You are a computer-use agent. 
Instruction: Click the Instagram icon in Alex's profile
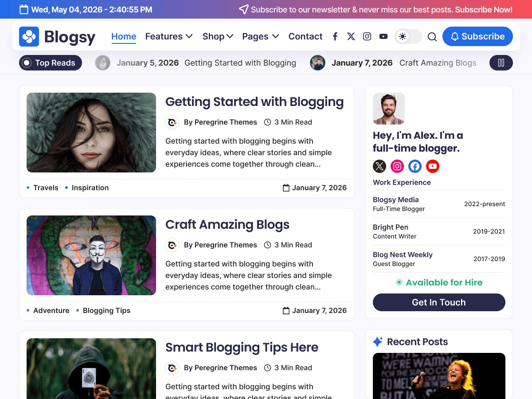[x=397, y=166]
